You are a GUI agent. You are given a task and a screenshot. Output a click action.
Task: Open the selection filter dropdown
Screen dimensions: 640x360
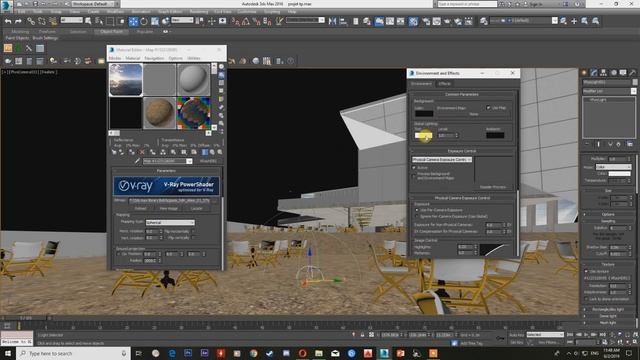[71, 20]
